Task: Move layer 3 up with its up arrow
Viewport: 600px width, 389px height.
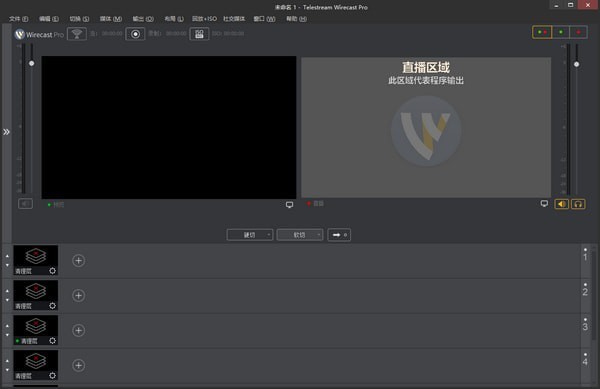Action: tap(7, 326)
